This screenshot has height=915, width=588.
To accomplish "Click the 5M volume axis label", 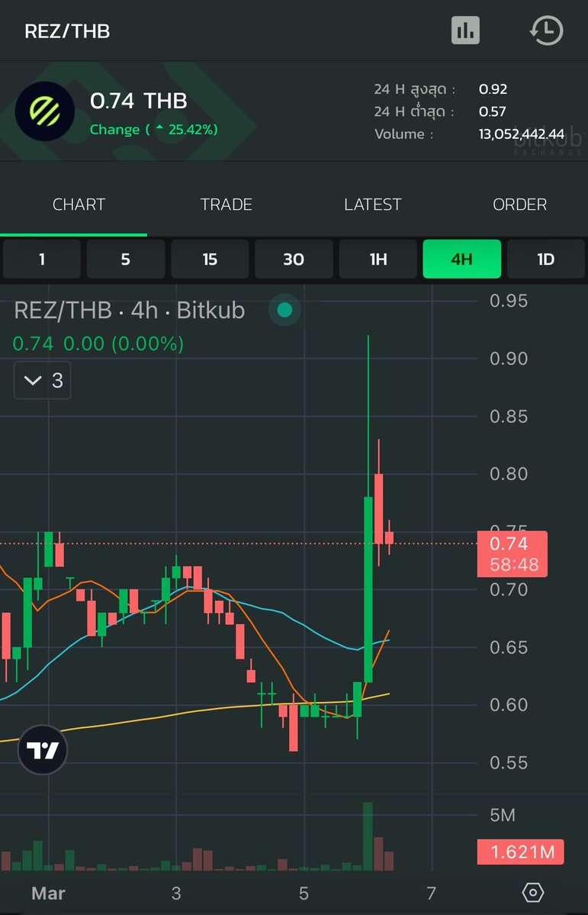I will point(503,814).
